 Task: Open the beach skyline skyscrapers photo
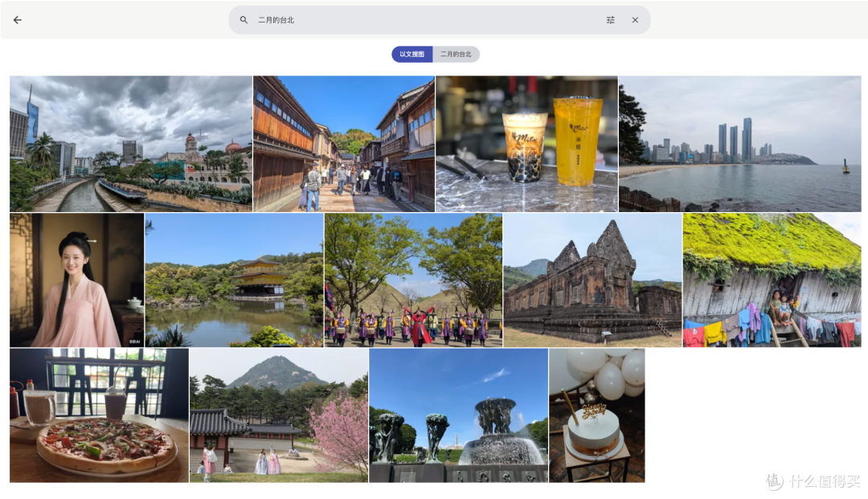click(x=739, y=144)
